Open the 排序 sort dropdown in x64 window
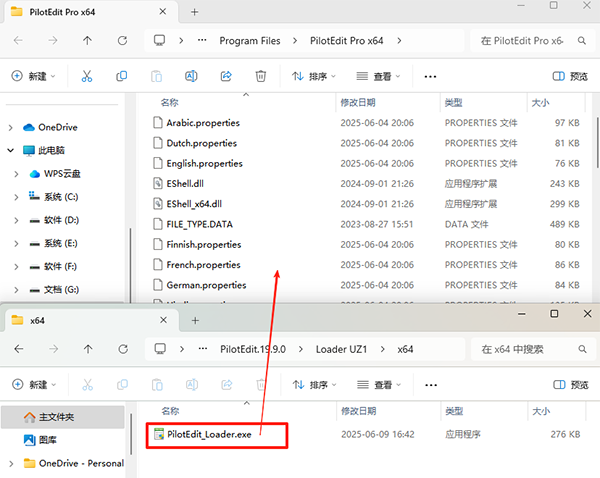The height and width of the screenshot is (478, 600). [x=314, y=385]
